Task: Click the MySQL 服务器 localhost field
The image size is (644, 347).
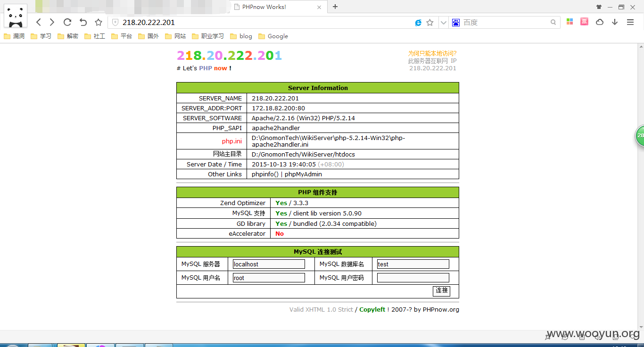Action: point(269,264)
